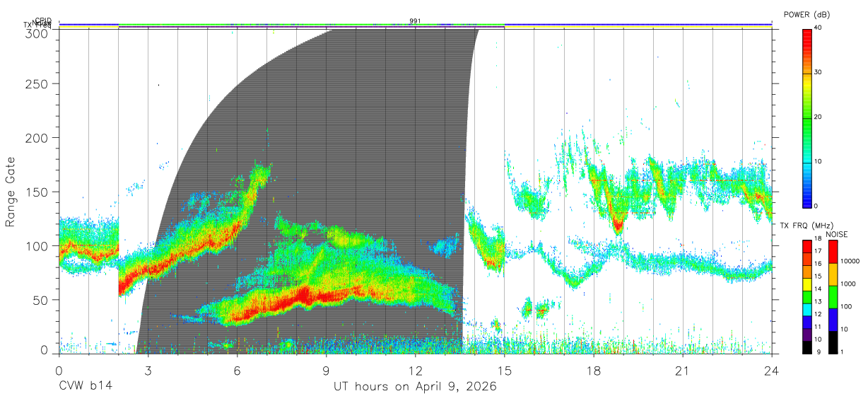The image size is (868, 401).
Task: Click the 100 tick on Range Gate axis
Action: 37,245
